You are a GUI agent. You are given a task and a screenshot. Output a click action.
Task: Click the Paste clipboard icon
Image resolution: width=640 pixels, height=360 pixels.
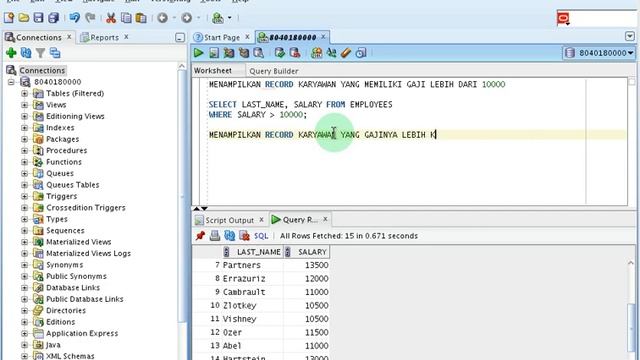(x=141, y=18)
